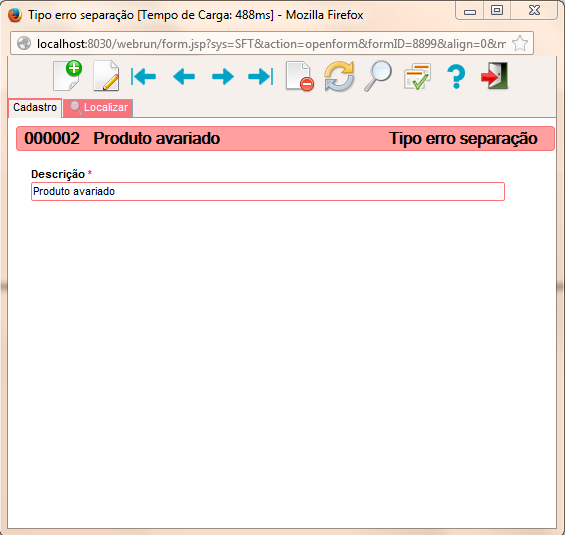The width and height of the screenshot is (565, 535).
Task: Go to the first record arrow
Action: pyautogui.click(x=143, y=76)
